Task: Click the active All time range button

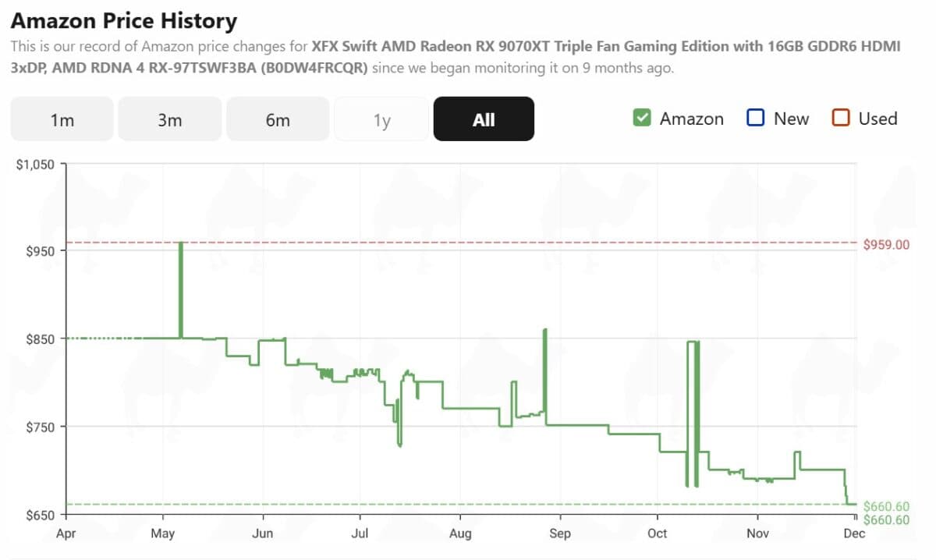Action: [484, 119]
